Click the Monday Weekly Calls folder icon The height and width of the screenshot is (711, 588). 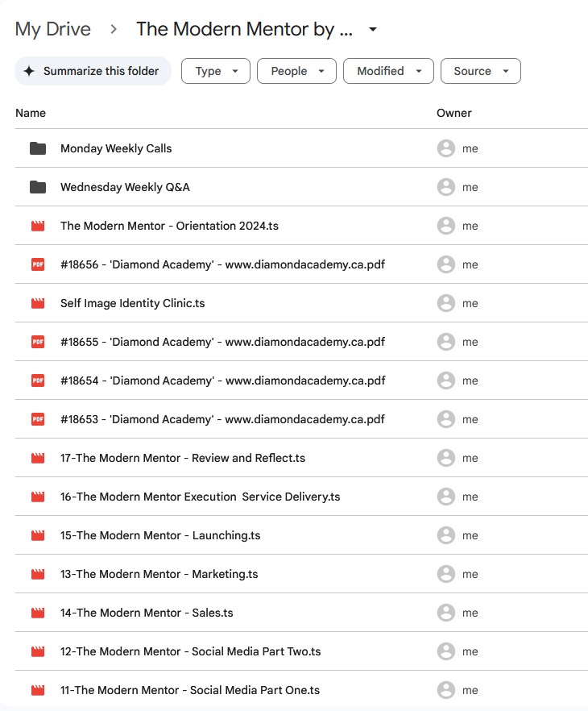click(x=38, y=148)
